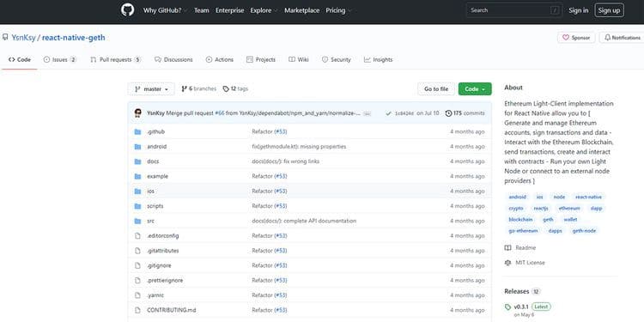The width and height of the screenshot is (644, 322).
Task: Click the go-ethereum topic tag
Action: (x=523, y=231)
